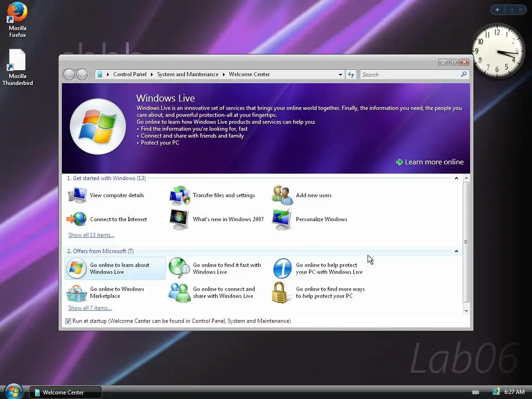
Task: Click Go online to Windows Marketplace text
Action: tap(117, 292)
